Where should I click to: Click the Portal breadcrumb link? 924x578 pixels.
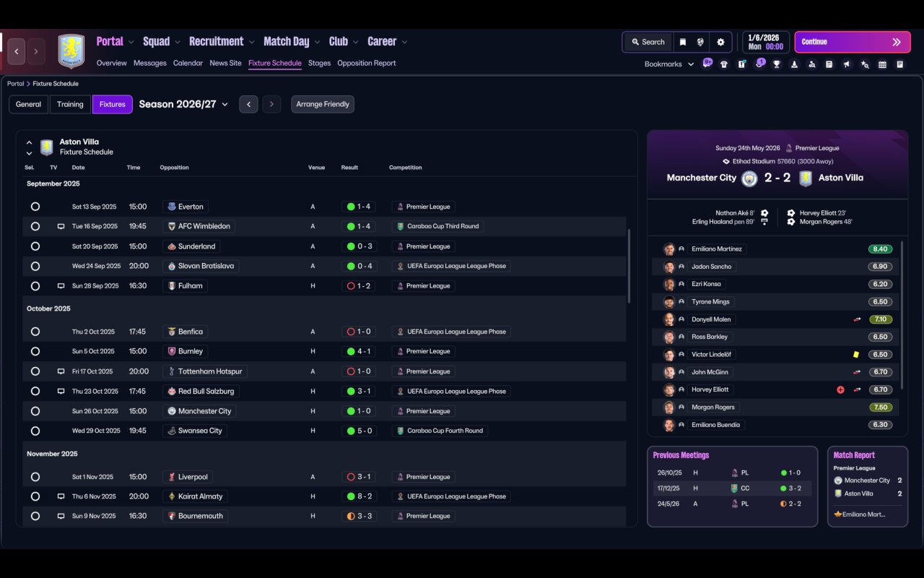15,84
